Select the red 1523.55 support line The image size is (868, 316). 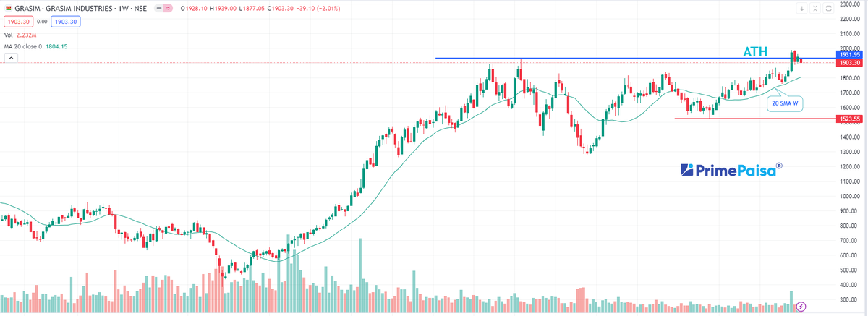click(x=756, y=118)
